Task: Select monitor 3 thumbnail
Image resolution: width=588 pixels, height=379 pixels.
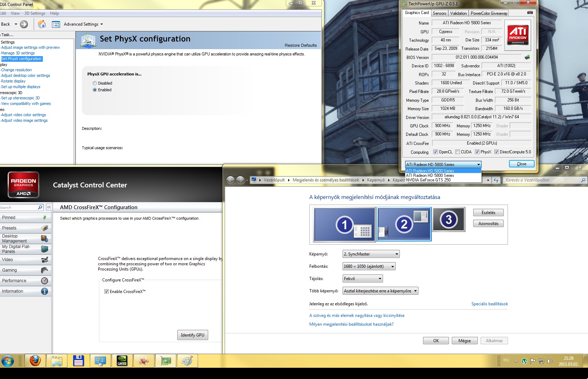Action: [x=449, y=220]
